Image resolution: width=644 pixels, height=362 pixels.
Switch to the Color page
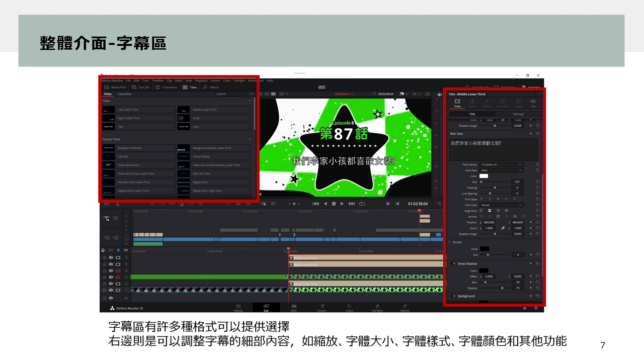350,308
